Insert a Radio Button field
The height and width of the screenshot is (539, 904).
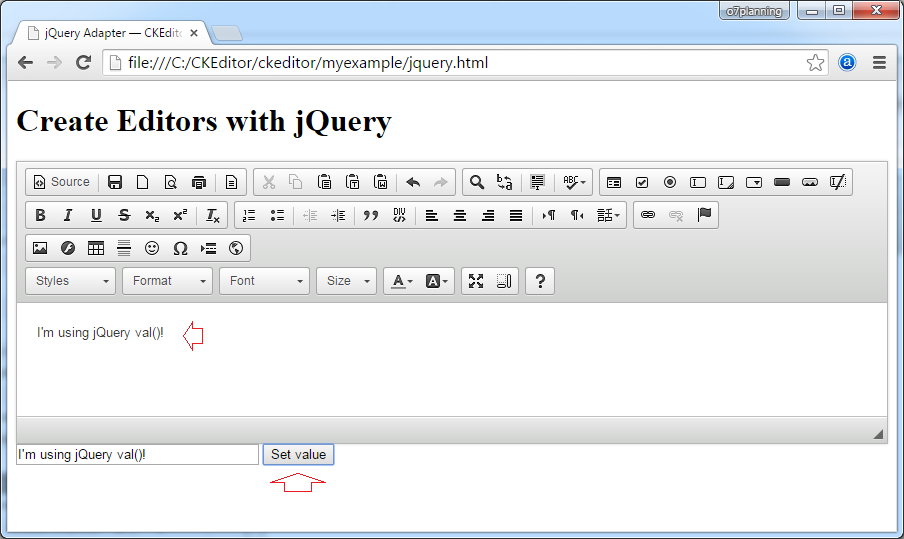[x=670, y=182]
